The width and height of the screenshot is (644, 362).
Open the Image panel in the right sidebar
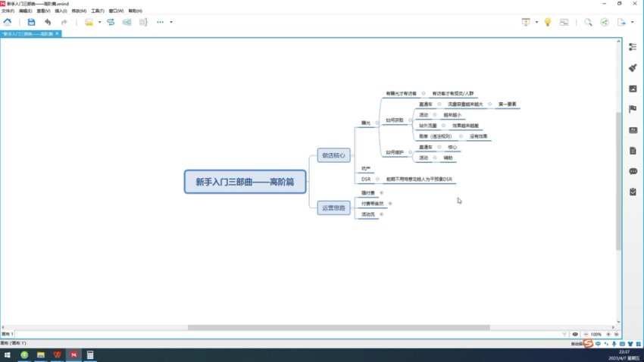tap(633, 89)
